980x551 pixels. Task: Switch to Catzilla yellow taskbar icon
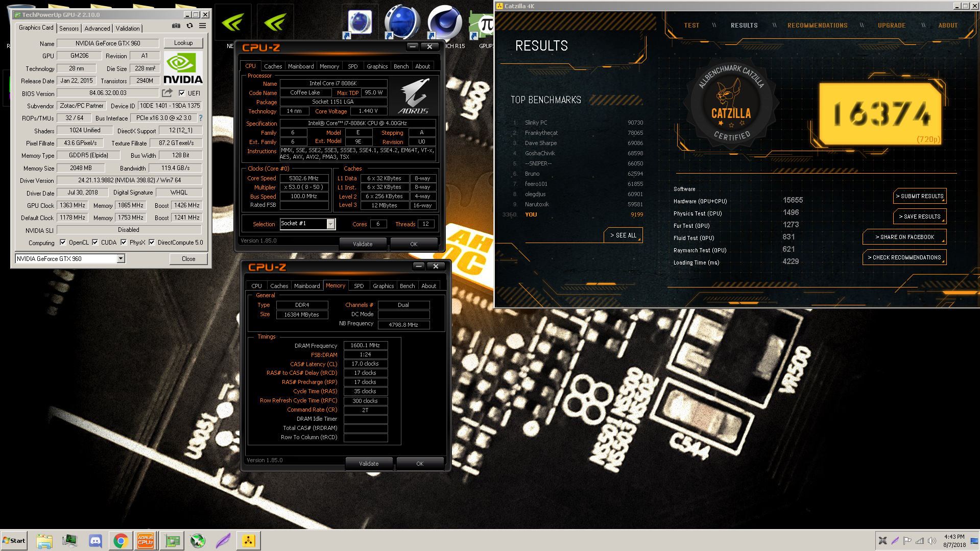click(x=248, y=541)
